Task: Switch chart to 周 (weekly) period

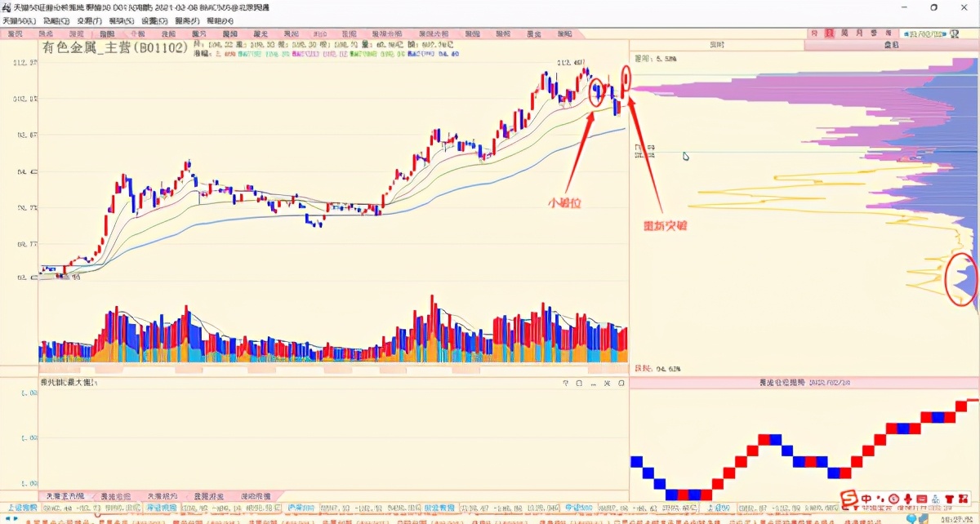Action: 844,33
